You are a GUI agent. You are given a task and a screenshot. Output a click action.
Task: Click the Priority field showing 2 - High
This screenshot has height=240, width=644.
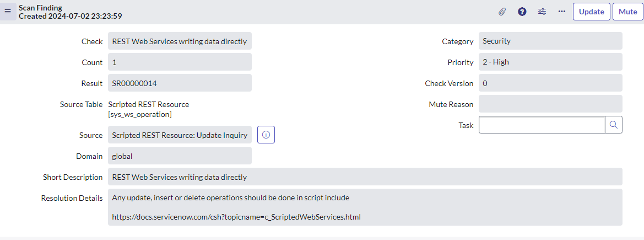[550, 62]
